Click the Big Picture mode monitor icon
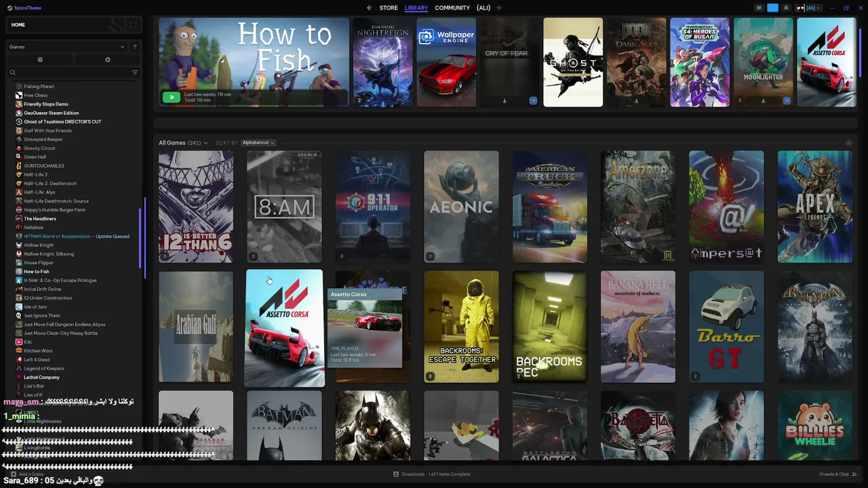The image size is (868, 488). 759,8
